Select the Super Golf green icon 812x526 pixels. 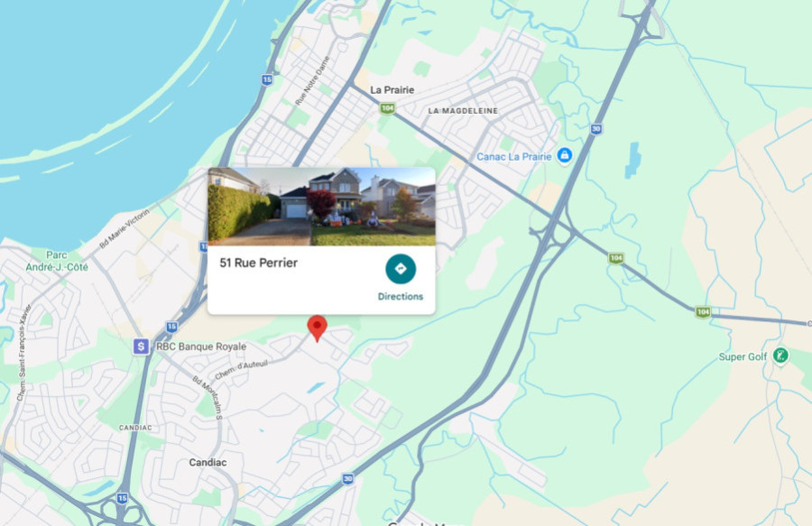(780, 355)
